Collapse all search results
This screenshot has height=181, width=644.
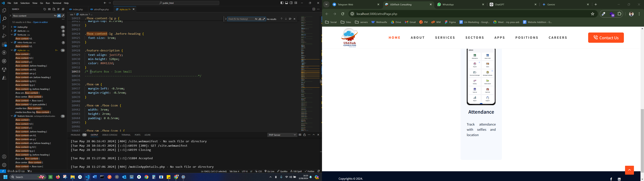tap(63, 9)
